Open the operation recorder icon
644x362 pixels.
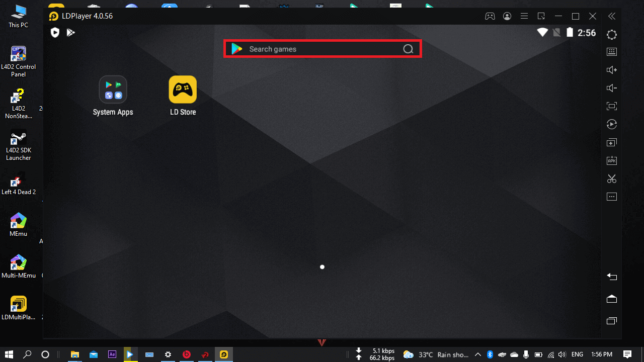click(x=612, y=124)
